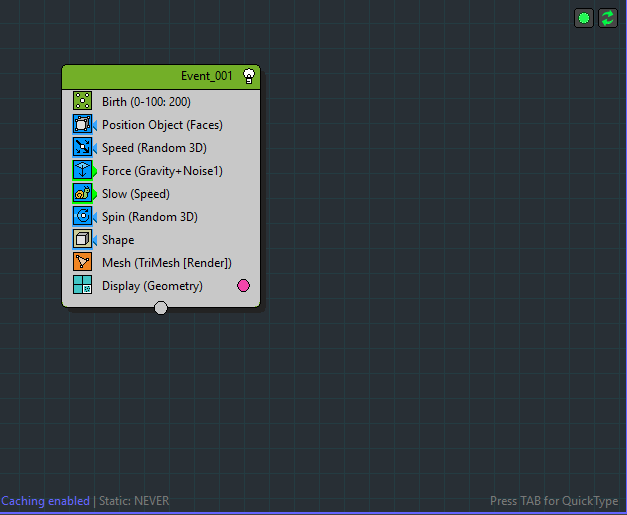
Task: Click the Press TAB for QuickType hint
Action: [553, 501]
